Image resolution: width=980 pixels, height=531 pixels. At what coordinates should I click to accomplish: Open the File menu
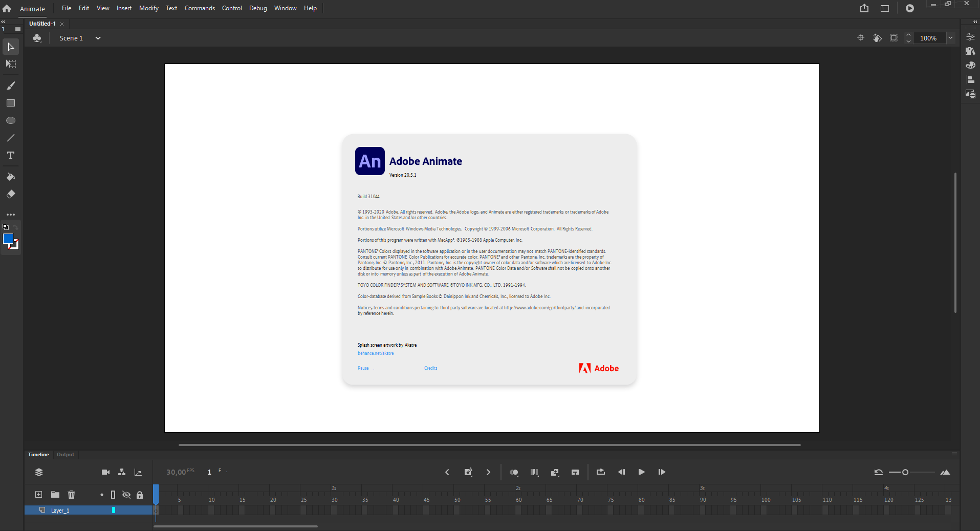point(67,8)
